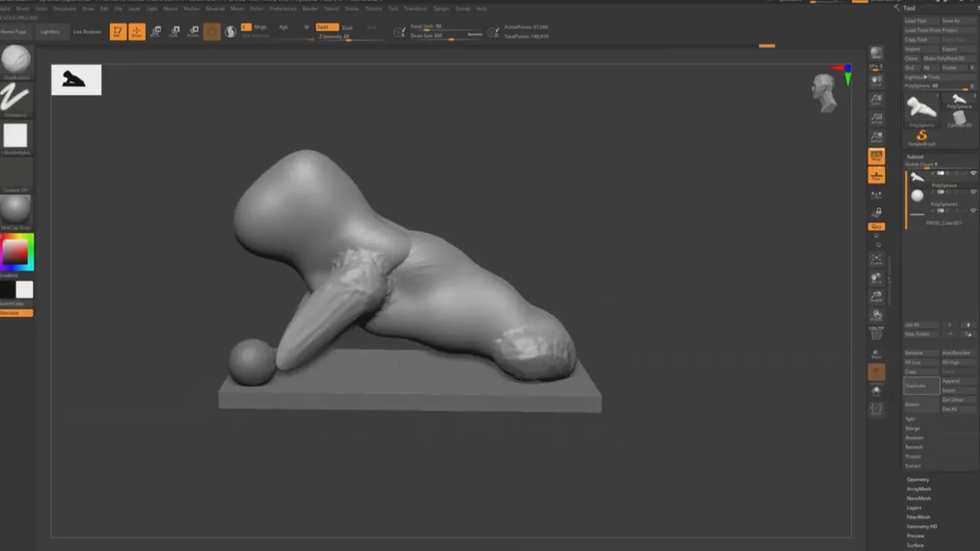Click the Gizmo 3D round button
This screenshot has height=551, width=980.
[x=211, y=31]
